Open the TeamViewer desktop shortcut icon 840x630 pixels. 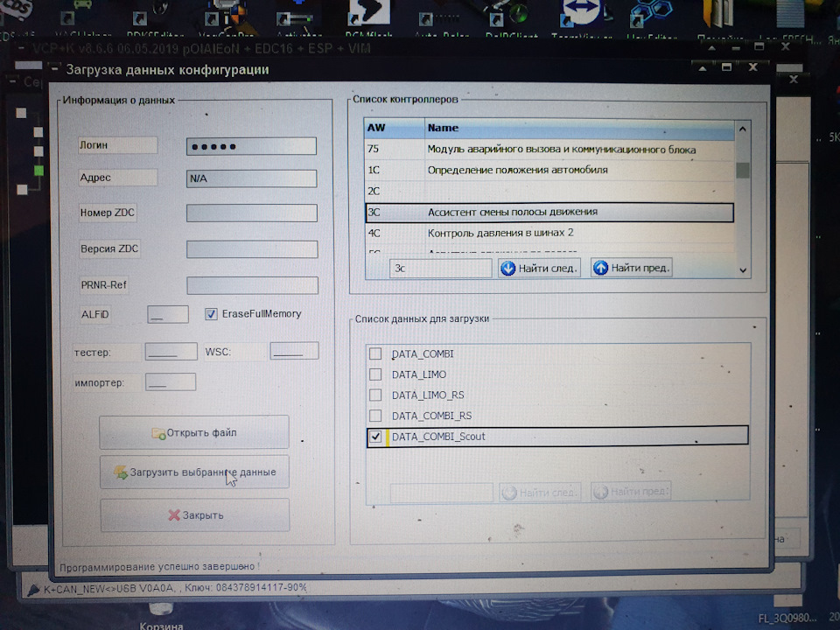(x=581, y=13)
